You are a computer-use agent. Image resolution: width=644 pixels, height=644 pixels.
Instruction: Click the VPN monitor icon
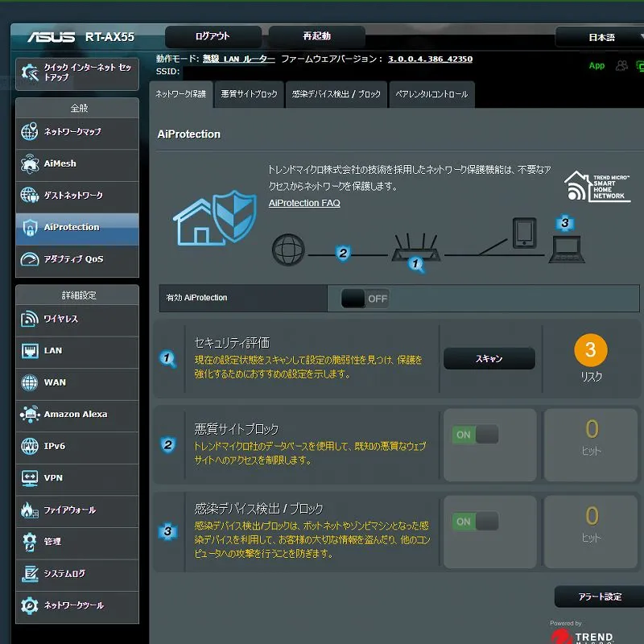pos(30,478)
